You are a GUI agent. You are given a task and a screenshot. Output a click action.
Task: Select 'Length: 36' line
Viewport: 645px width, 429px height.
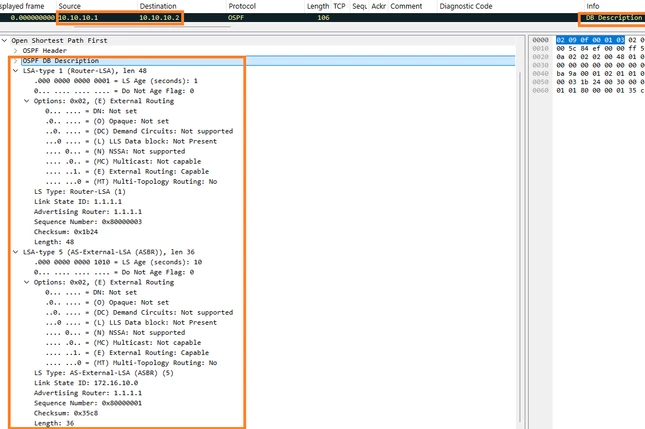tap(54, 423)
